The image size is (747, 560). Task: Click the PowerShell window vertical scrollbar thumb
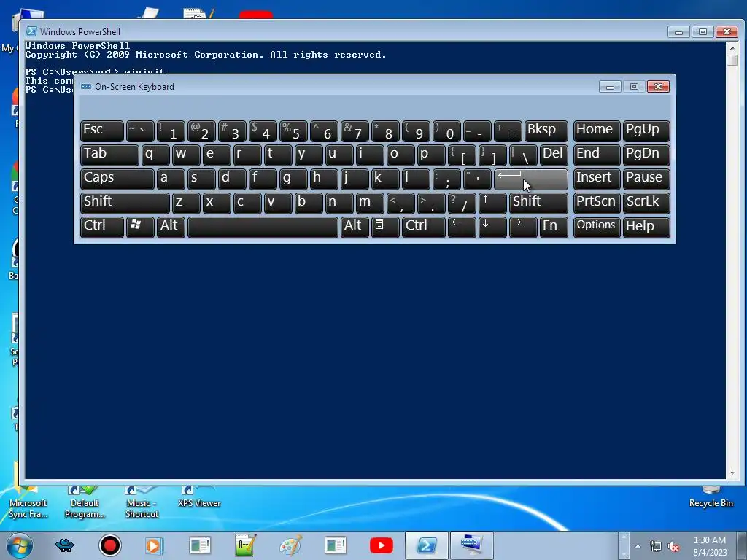[x=732, y=60]
